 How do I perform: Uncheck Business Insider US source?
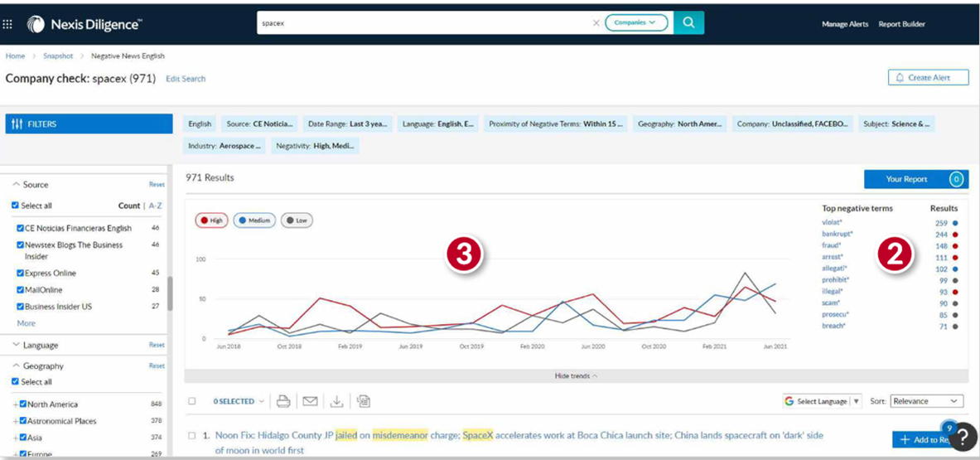pyautogui.click(x=20, y=307)
